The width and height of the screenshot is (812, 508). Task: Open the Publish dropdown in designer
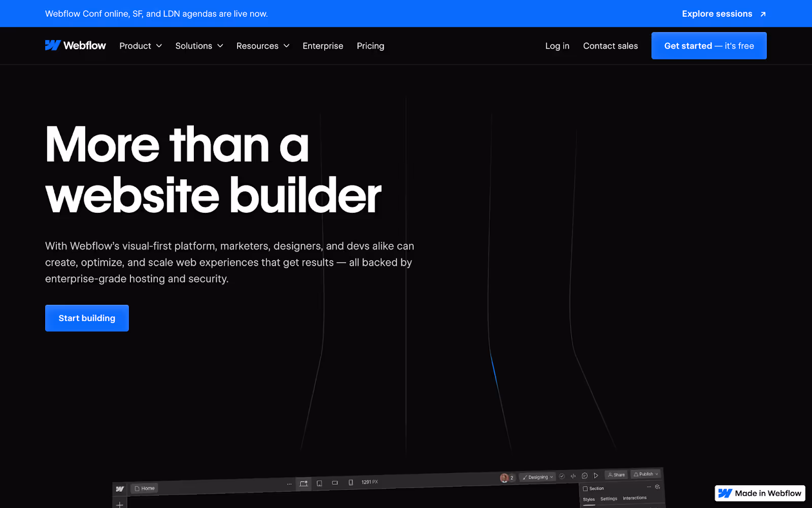point(646,474)
